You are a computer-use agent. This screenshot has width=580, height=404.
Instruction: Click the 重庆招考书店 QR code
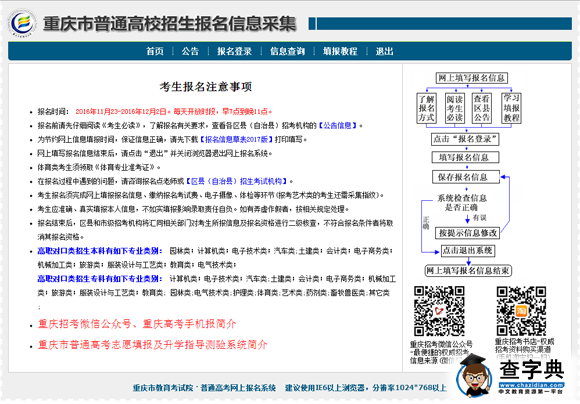pyautogui.click(x=521, y=311)
